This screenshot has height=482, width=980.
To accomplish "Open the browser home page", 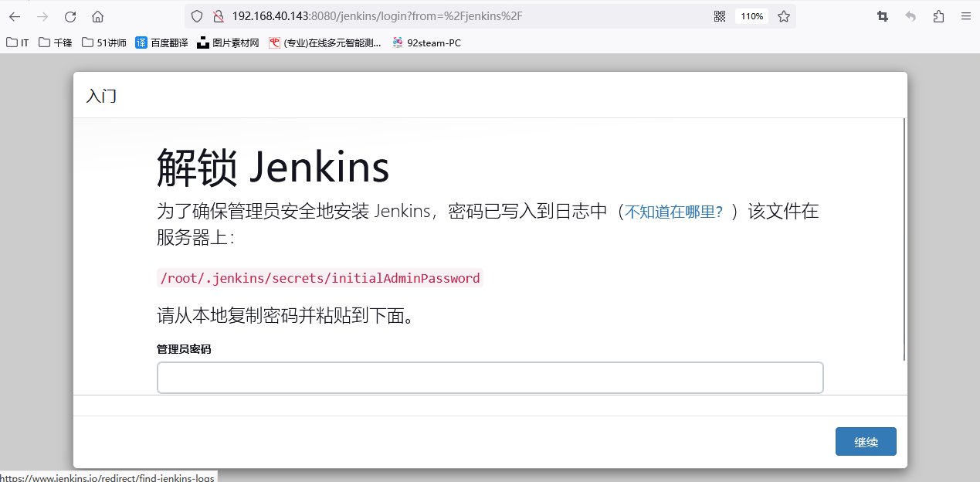I will (97, 16).
